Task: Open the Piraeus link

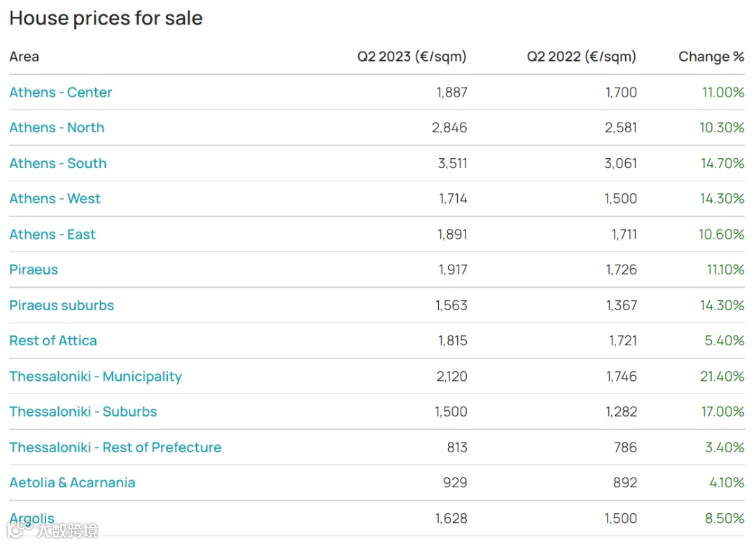Action: click(x=34, y=270)
